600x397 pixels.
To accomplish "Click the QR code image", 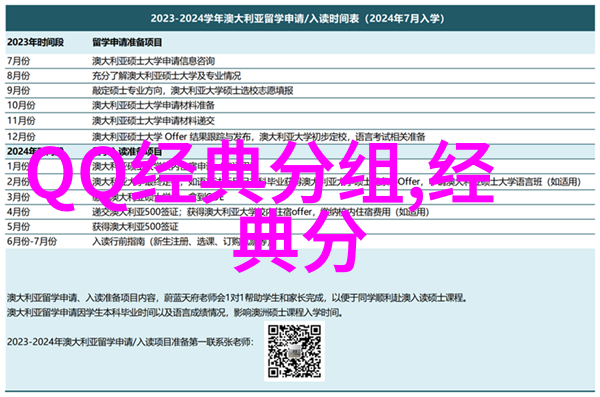I will click(x=294, y=351).
